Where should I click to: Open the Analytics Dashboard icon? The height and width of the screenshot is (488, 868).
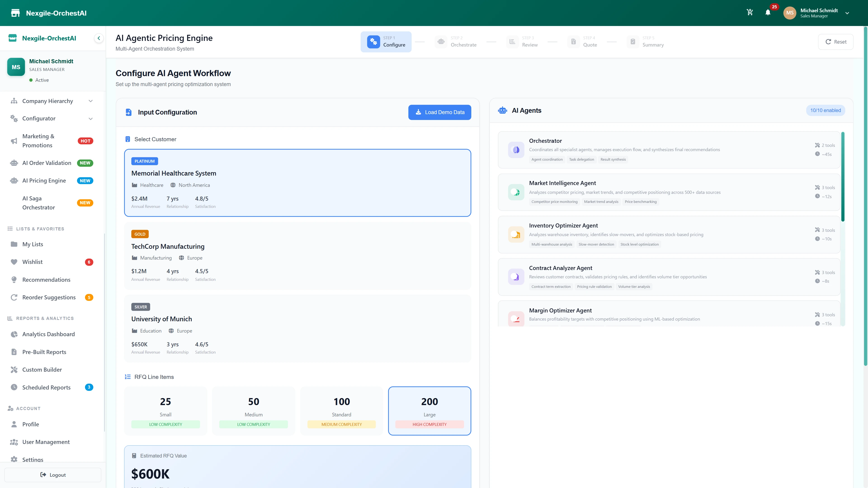click(x=14, y=334)
